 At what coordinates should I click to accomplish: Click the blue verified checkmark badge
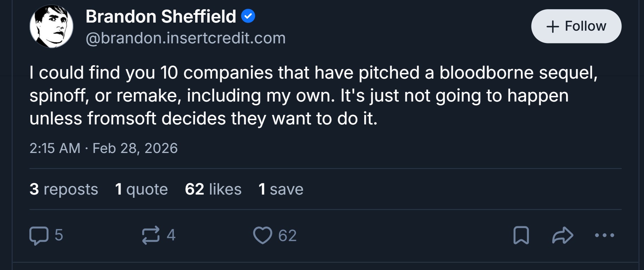[248, 16]
